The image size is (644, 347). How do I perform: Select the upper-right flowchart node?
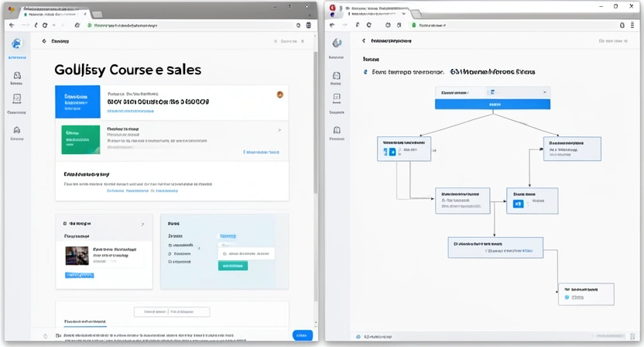click(572, 149)
